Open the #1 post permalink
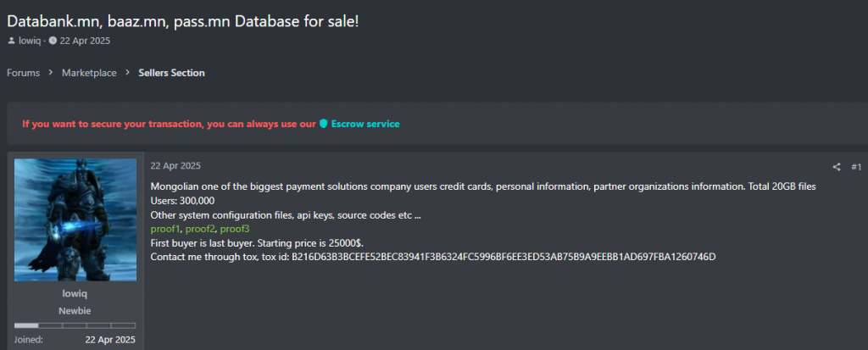868x350 pixels. (856, 167)
